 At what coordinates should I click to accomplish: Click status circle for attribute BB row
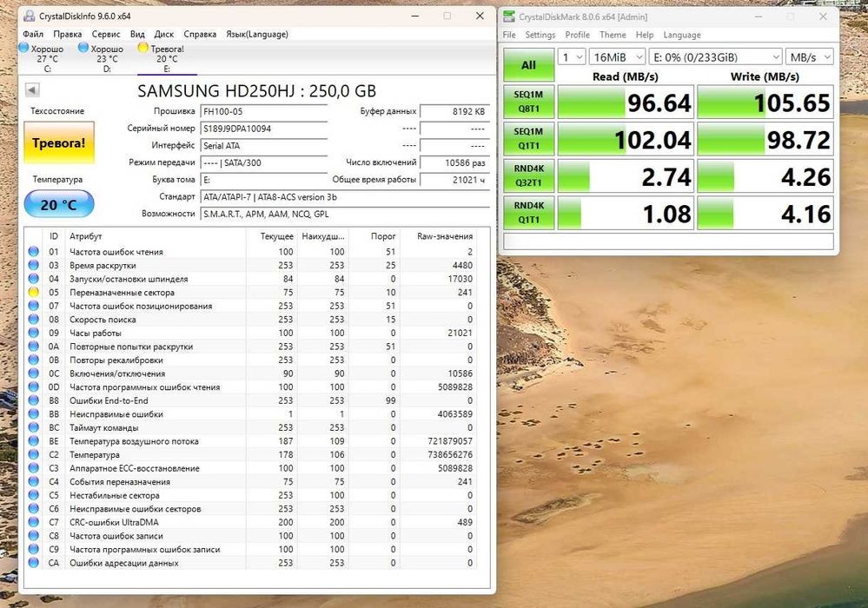(33, 413)
